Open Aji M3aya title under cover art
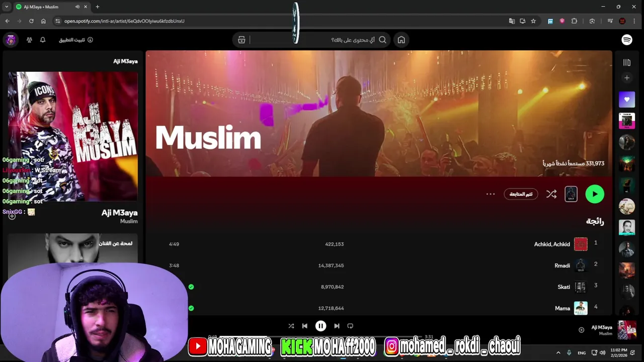 pyautogui.click(x=119, y=213)
